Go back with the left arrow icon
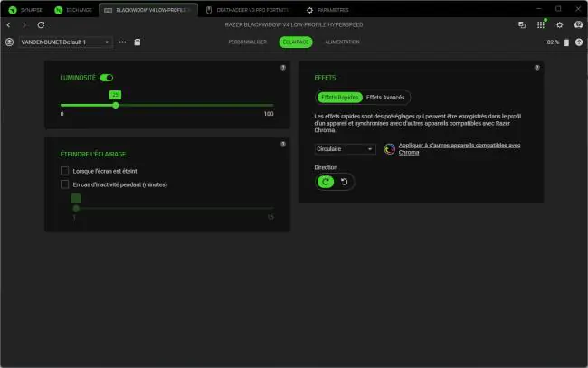This screenshot has height=368, width=588. pos(8,24)
